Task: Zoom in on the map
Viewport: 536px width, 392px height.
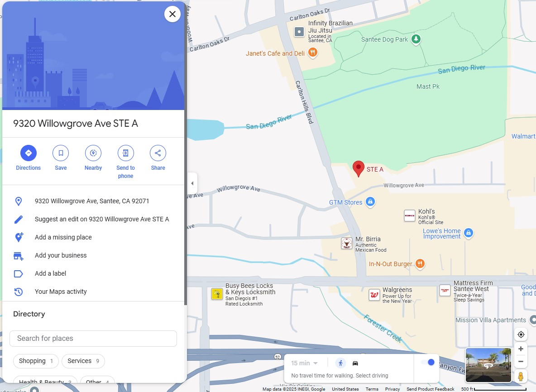Action: [521, 349]
